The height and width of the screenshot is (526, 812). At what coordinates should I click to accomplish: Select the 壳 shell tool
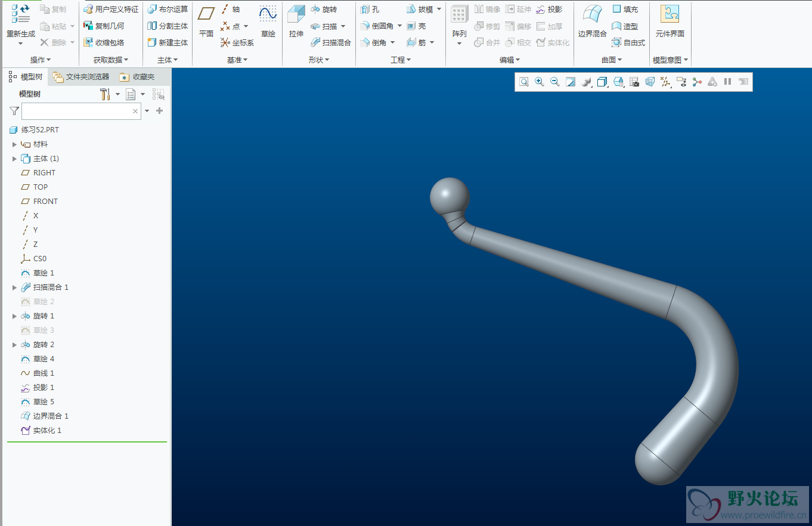click(x=416, y=26)
